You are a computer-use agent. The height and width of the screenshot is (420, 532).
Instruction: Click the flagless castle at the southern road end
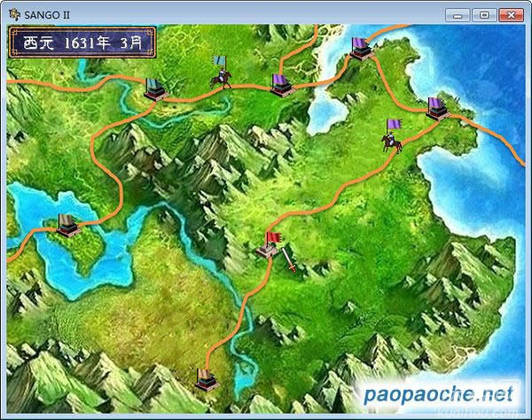point(206,378)
